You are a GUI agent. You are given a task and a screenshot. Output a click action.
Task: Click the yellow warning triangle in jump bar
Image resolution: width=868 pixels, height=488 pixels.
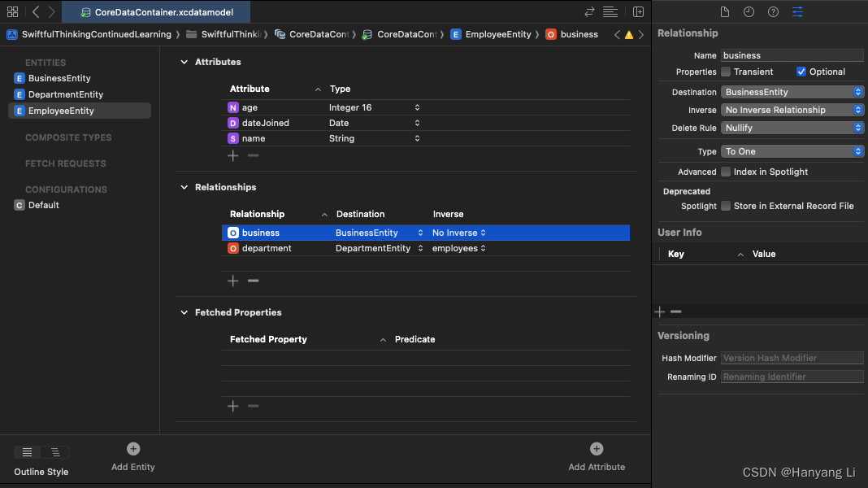pyautogui.click(x=628, y=35)
